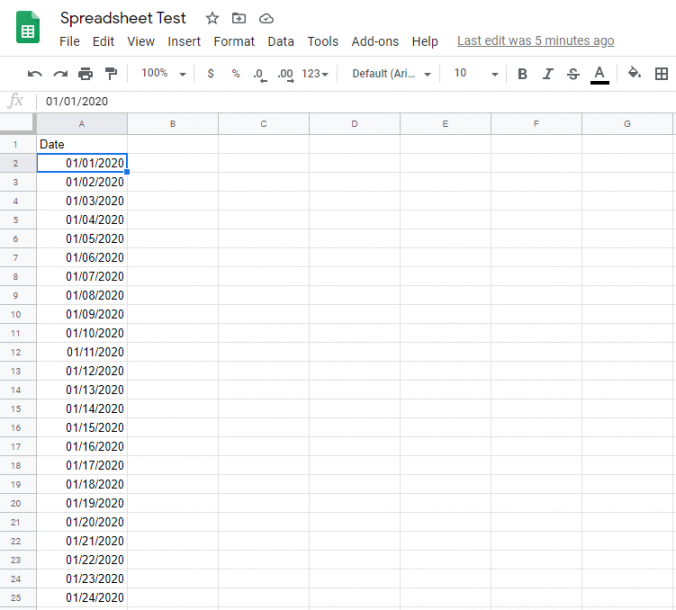
Task: Click the Google Sheets home logo
Action: 28,27
